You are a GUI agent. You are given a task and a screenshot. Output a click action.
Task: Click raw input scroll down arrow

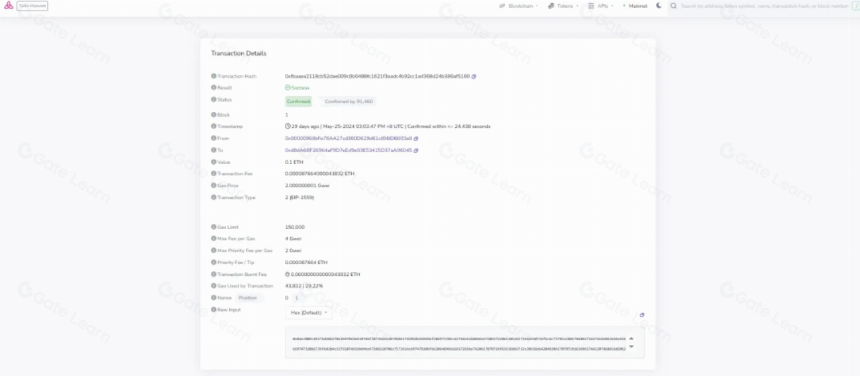(631, 347)
